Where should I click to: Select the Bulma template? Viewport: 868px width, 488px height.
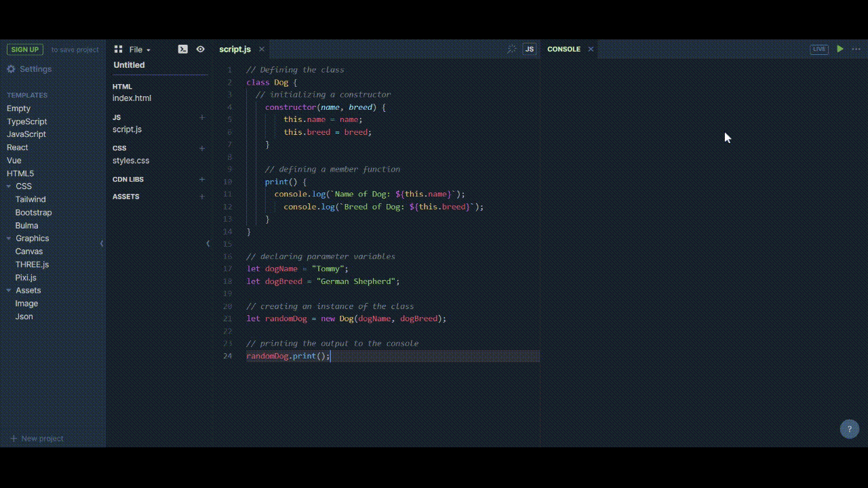pos(26,226)
